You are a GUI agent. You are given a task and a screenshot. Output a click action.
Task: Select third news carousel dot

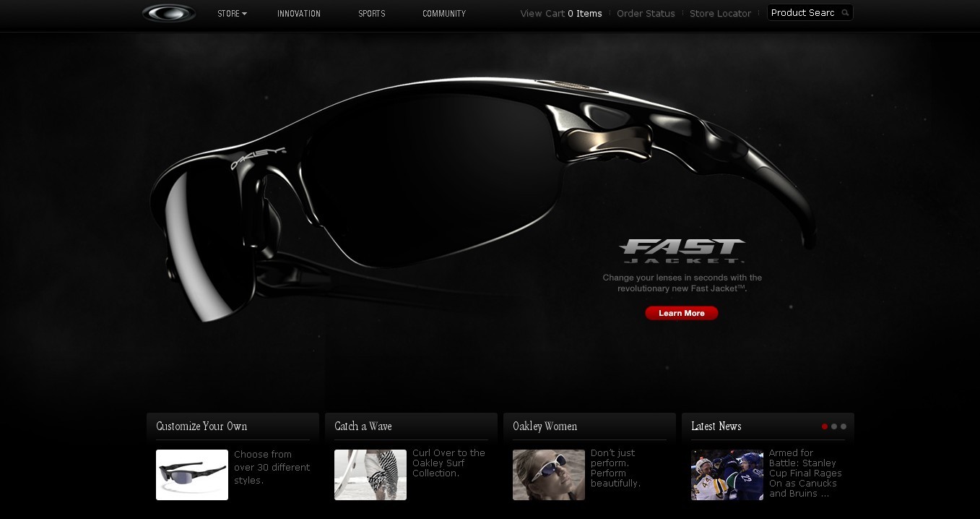(x=844, y=426)
